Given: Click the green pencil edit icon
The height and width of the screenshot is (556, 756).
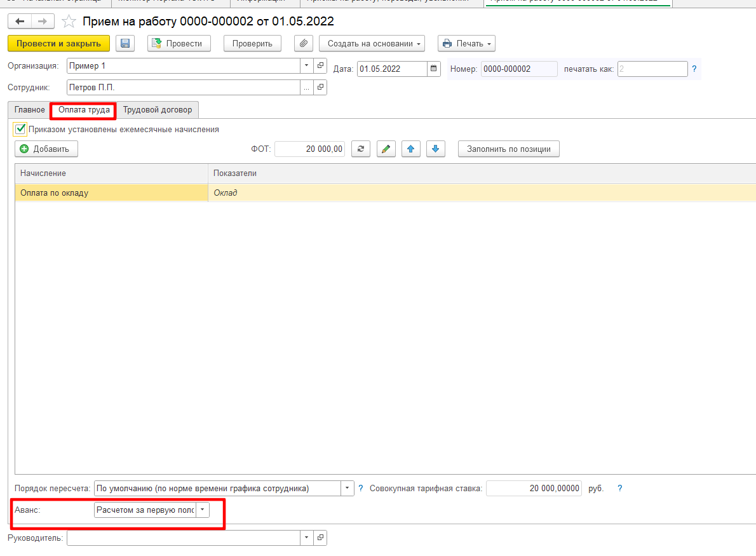Looking at the screenshot, I should 386,149.
